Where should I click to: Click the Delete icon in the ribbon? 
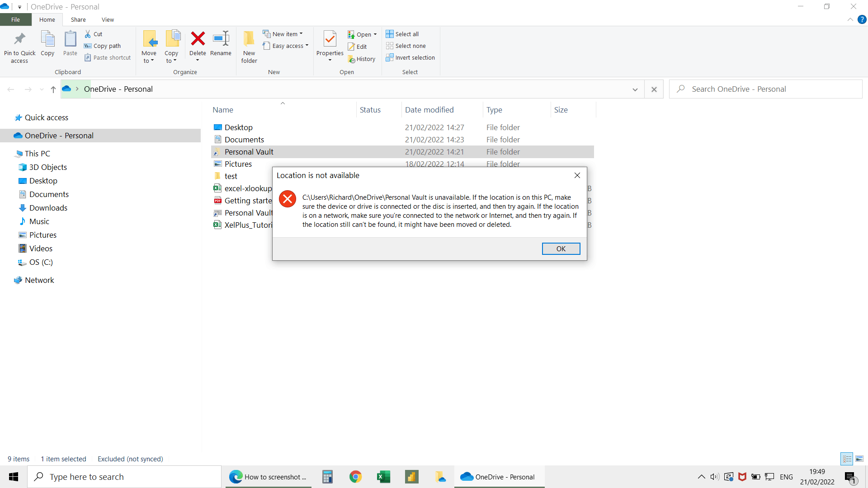tap(198, 39)
